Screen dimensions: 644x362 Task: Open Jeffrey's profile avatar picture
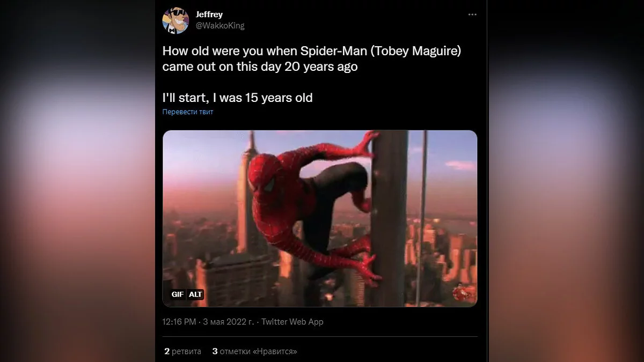pos(175,20)
